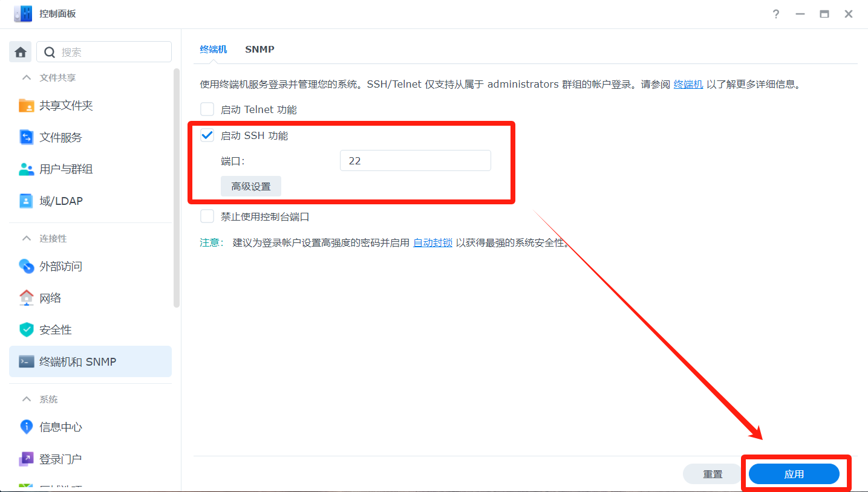This screenshot has width=868, height=492.
Task: Open 安全性 security shield icon
Action: click(26, 330)
